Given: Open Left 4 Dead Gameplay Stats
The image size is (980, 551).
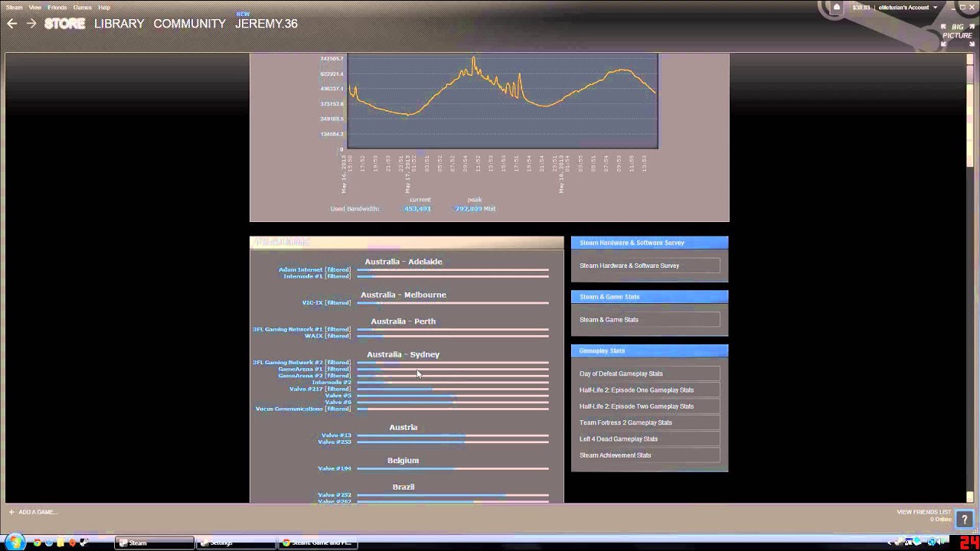Looking at the screenshot, I should click(x=649, y=439).
